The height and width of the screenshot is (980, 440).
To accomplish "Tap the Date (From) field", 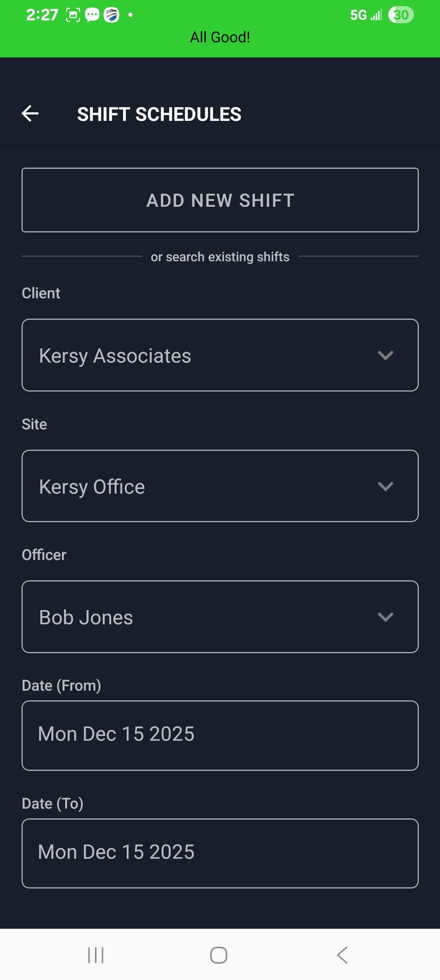I will pyautogui.click(x=220, y=735).
